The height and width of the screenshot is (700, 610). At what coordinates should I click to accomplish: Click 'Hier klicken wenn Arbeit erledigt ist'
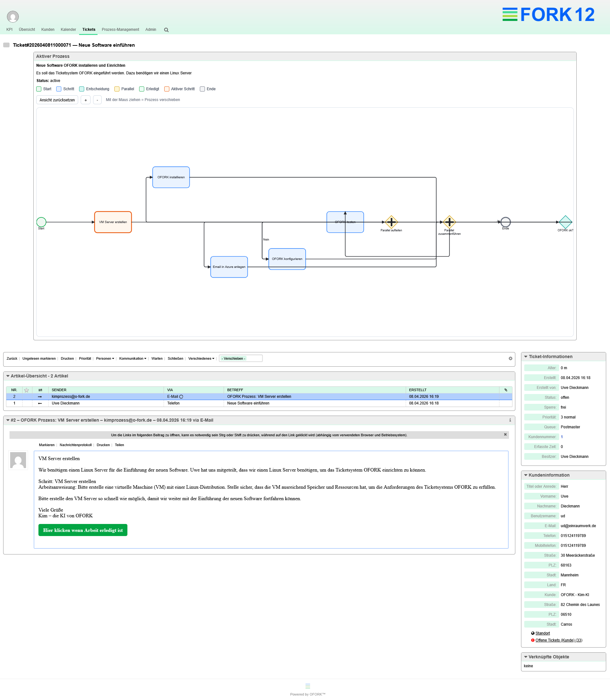83,530
